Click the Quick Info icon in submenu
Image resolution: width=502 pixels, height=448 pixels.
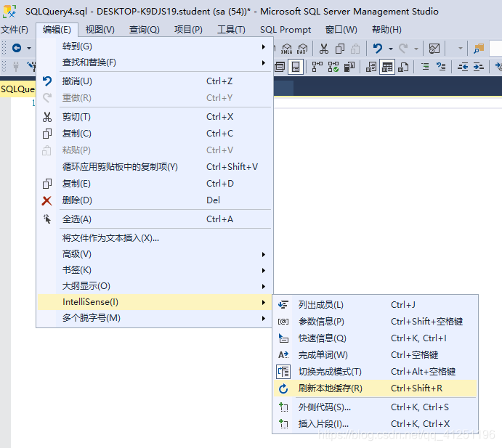[x=283, y=338]
